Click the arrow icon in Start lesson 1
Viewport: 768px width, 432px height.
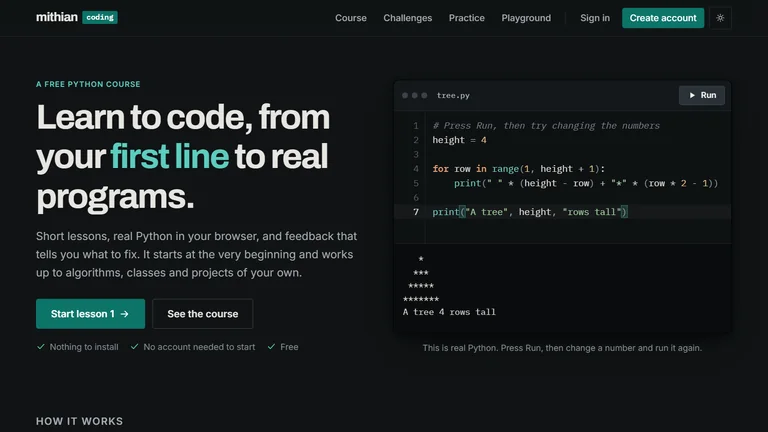[x=124, y=314]
